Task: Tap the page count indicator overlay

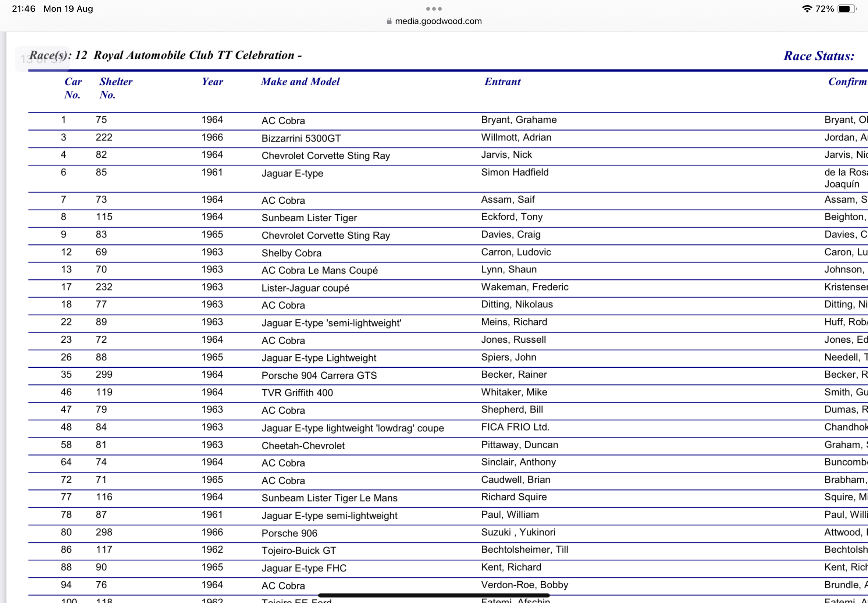Action: point(42,59)
